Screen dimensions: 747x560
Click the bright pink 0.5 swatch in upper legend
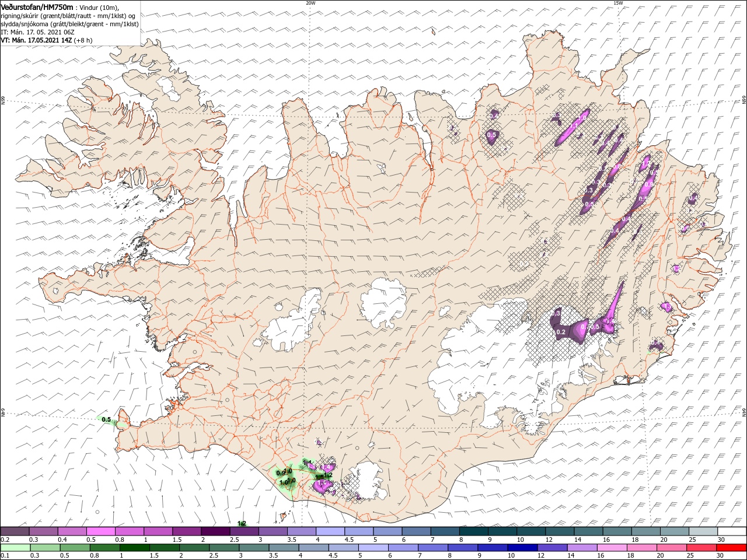coord(100,531)
